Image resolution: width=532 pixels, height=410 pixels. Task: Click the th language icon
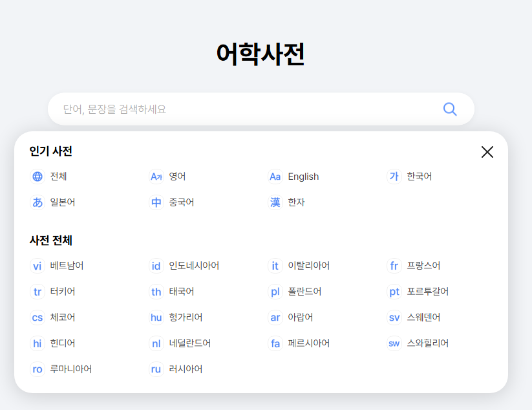(x=156, y=292)
